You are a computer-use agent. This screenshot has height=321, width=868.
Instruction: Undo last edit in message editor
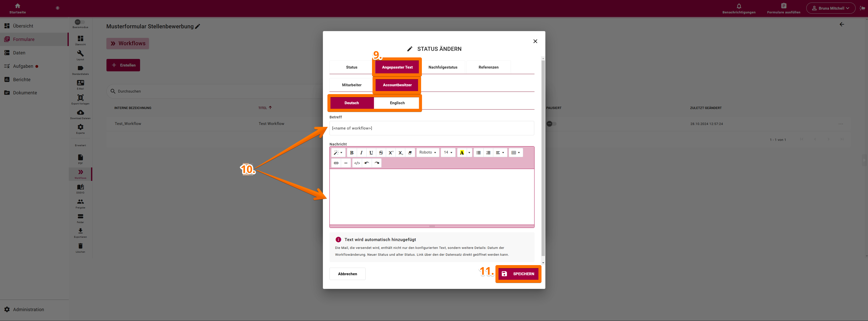[x=367, y=163]
